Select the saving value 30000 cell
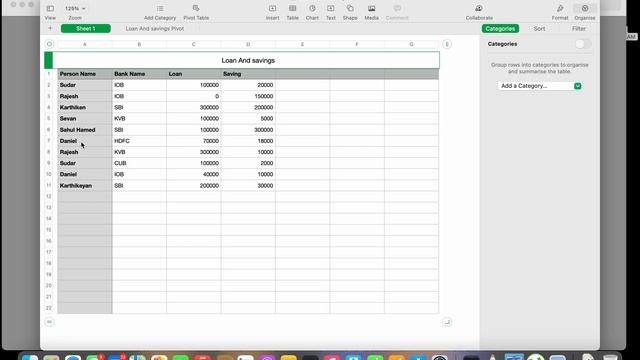The height and width of the screenshot is (360, 640). pyautogui.click(x=248, y=186)
